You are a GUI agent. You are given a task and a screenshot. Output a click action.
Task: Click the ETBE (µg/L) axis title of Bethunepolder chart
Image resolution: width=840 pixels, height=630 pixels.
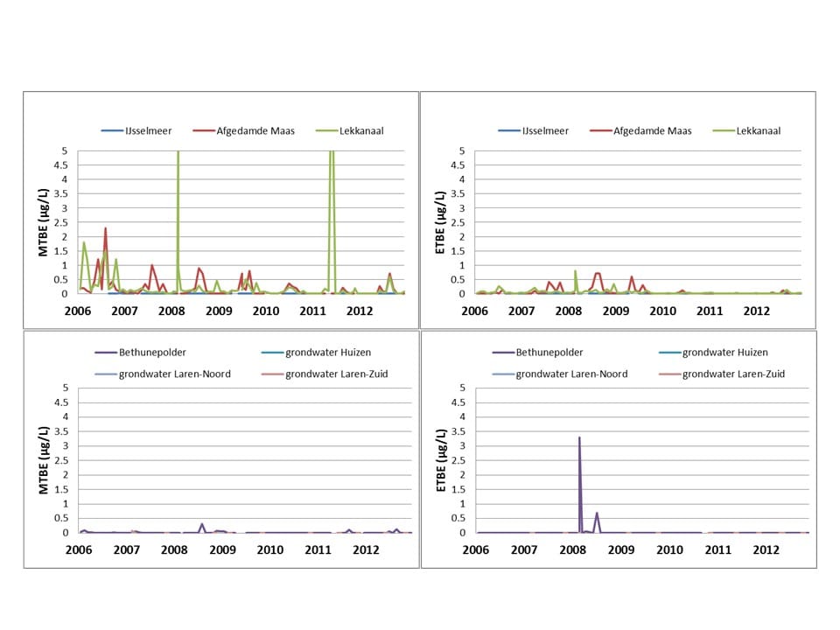441,460
